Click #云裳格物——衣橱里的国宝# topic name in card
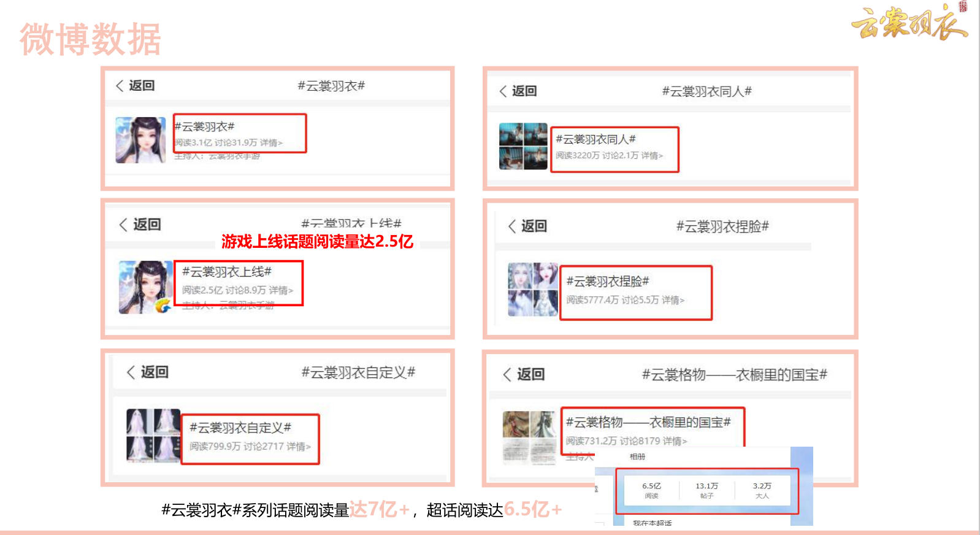Image resolution: width=980 pixels, height=535 pixels. (x=648, y=422)
